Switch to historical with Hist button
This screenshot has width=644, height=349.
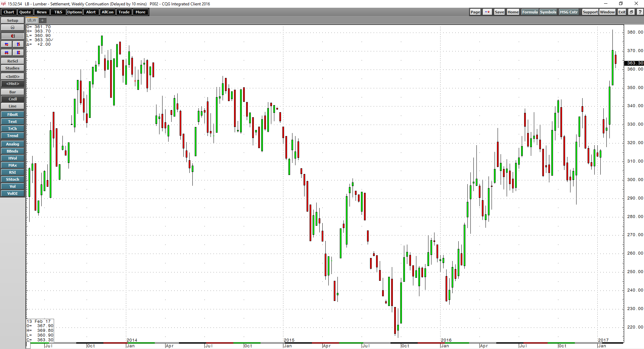pyautogui.click(x=12, y=84)
